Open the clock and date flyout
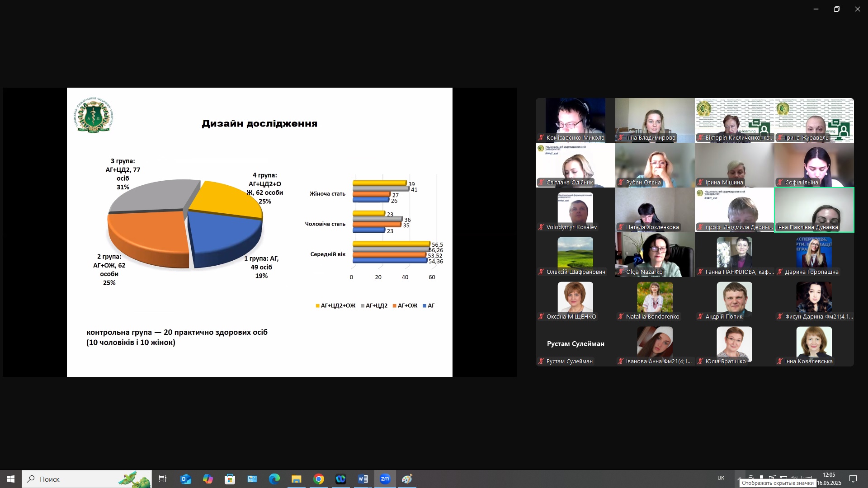Image resolution: width=868 pixels, height=488 pixels. coord(829,479)
